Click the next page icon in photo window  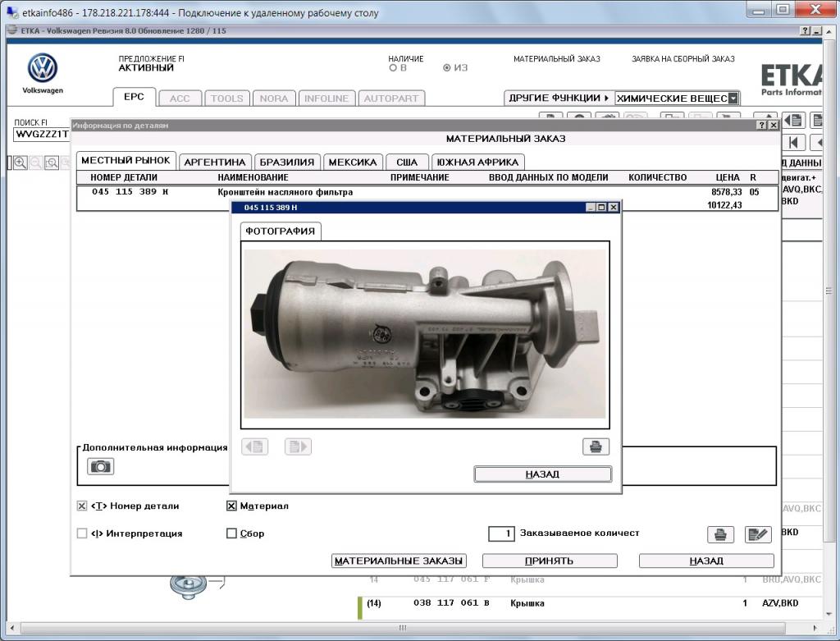[298, 446]
